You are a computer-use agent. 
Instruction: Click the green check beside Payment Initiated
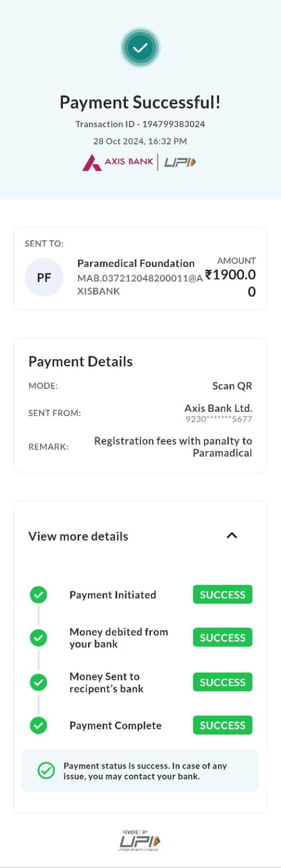click(x=38, y=595)
